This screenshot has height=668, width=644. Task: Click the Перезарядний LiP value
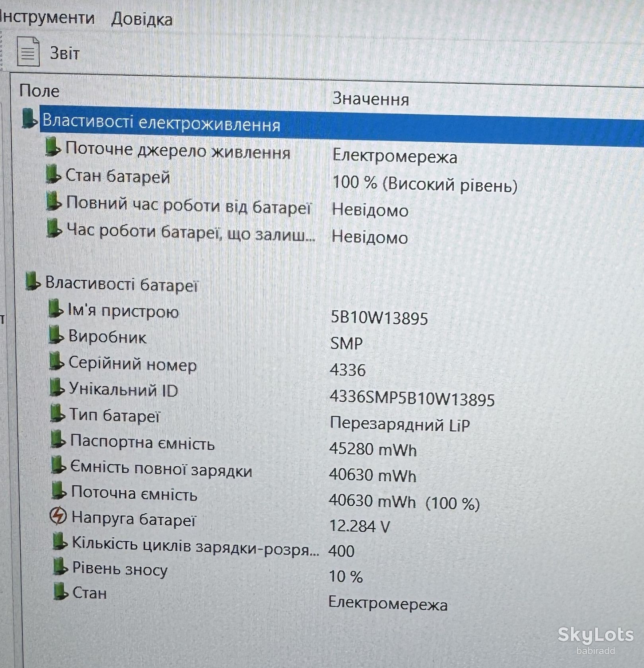(400, 424)
